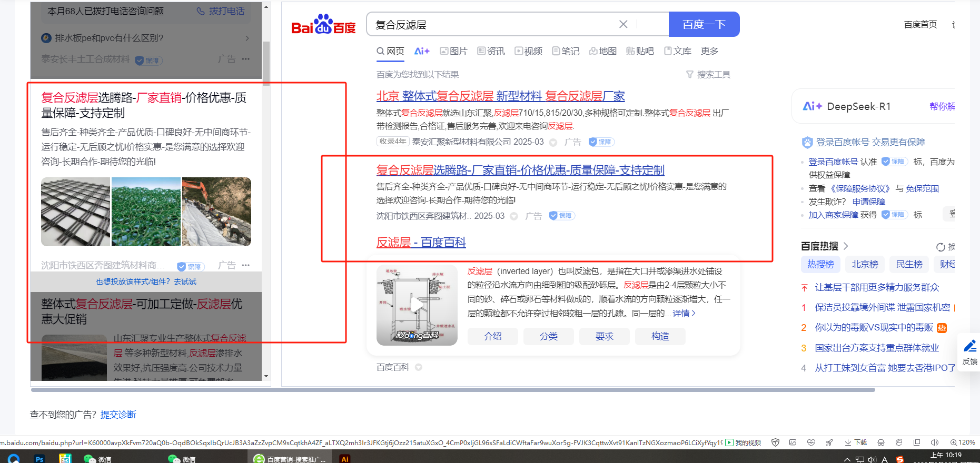Switch to the 文库 tab
This screenshot has height=463, width=980.
coord(678,51)
